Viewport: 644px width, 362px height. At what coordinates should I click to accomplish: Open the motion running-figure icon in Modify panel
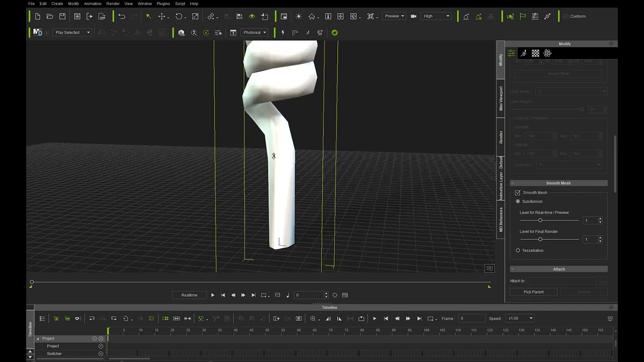(x=524, y=53)
